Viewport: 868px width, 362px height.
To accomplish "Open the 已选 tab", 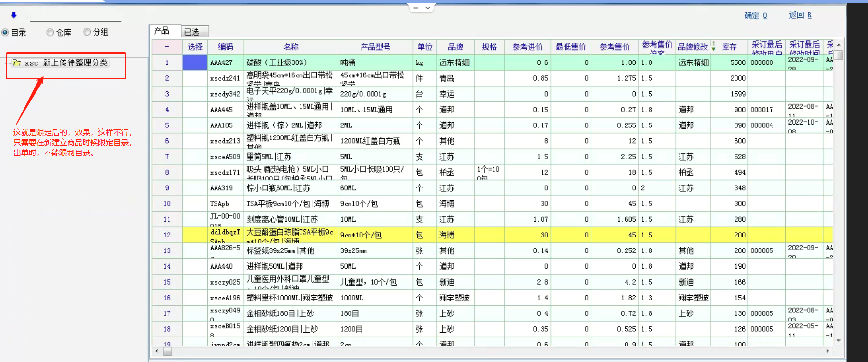I will pyautogui.click(x=192, y=32).
